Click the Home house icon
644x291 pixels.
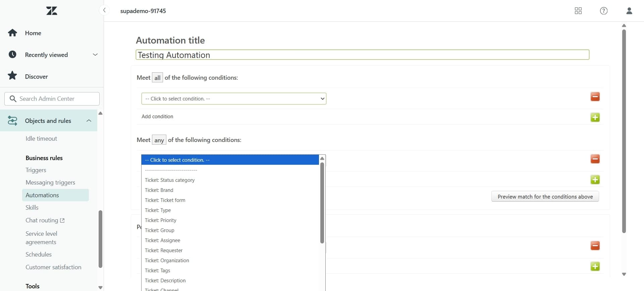(12, 33)
